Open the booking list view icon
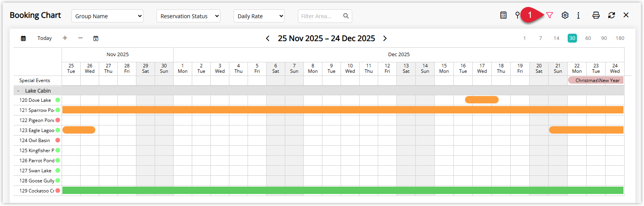 coord(503,15)
